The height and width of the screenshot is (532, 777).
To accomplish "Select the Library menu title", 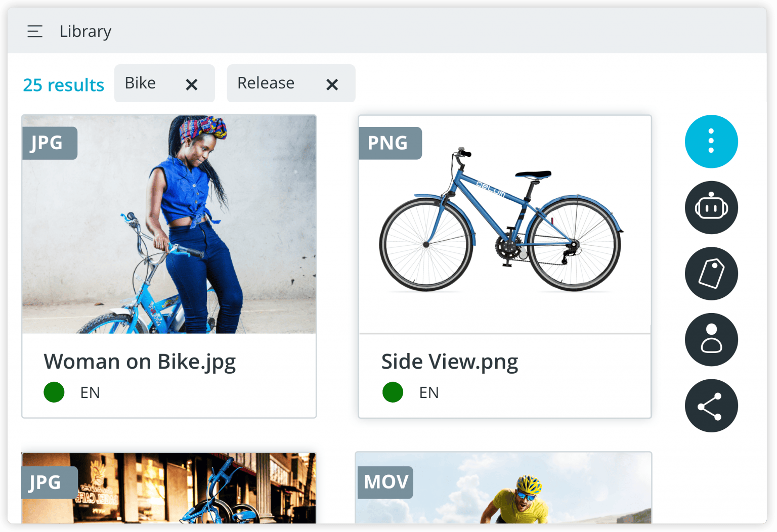I will coord(85,31).
